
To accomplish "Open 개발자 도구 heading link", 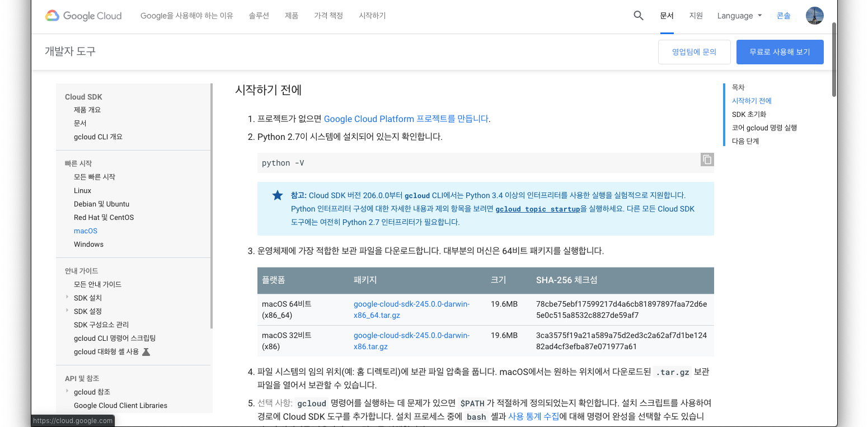I will tap(70, 51).
